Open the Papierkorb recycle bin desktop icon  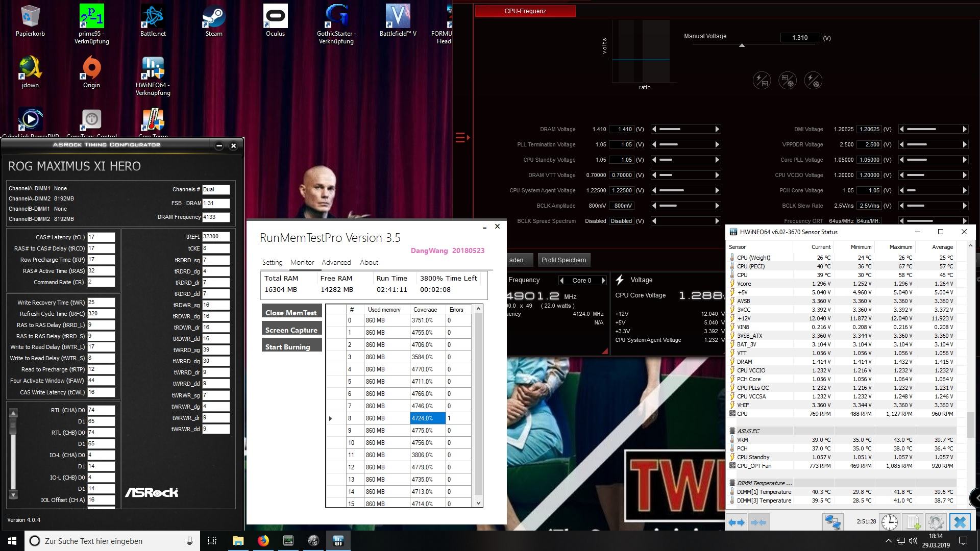pyautogui.click(x=30, y=21)
